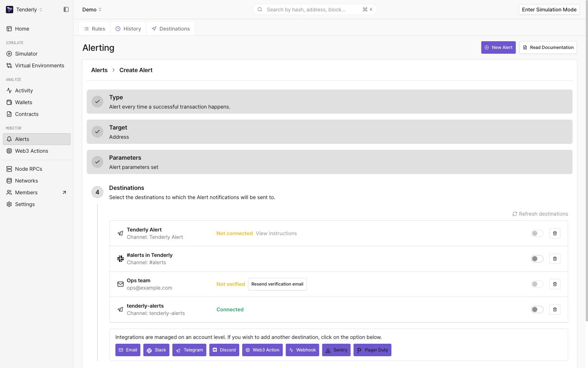
Task: Add a Pager Duty destination
Action: pyautogui.click(x=372, y=350)
